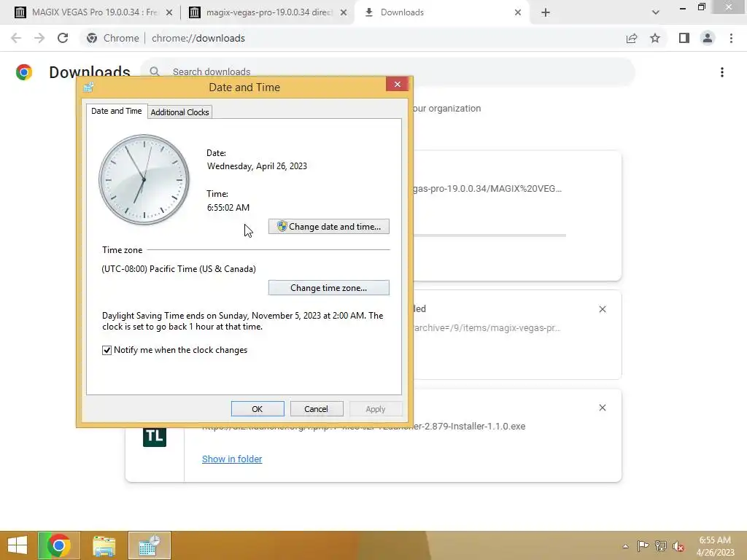Go forward in Chrome
Viewport: 747px width, 560px height.
(39, 38)
